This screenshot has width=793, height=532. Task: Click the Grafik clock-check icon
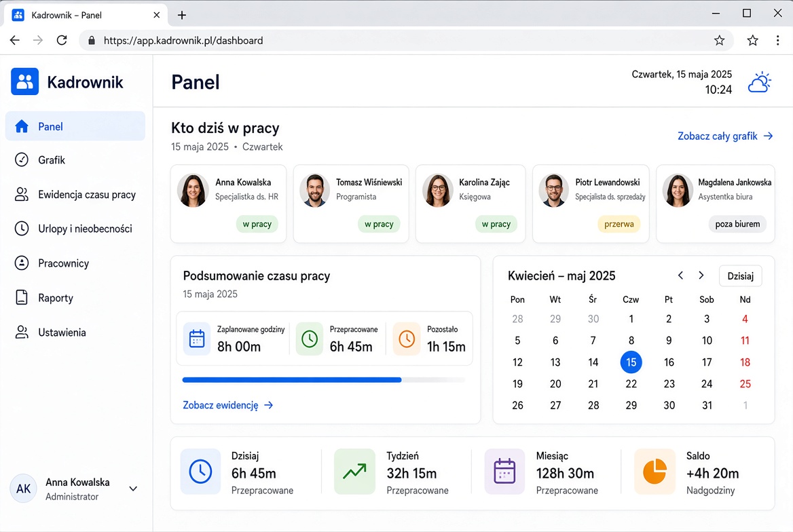[22, 159]
